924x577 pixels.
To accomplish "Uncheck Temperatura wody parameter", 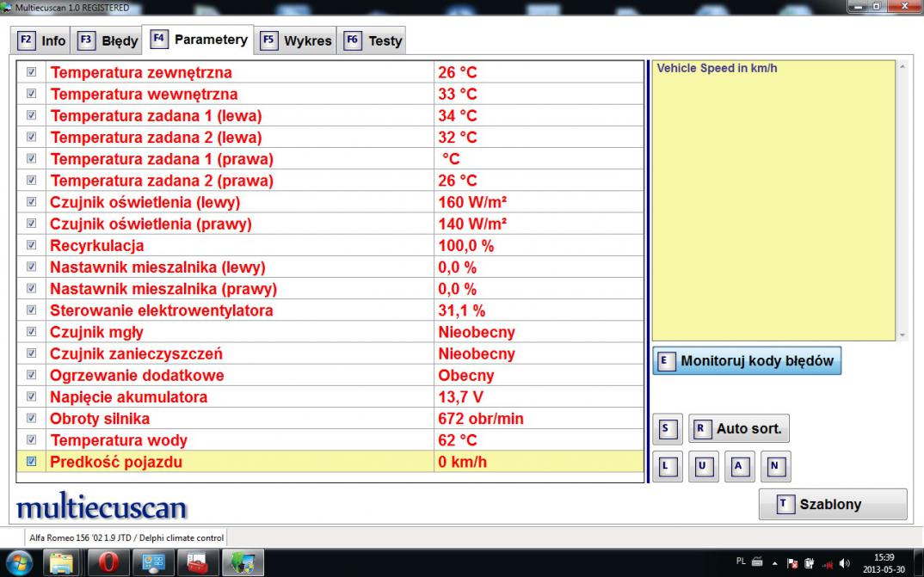I will tap(31, 439).
